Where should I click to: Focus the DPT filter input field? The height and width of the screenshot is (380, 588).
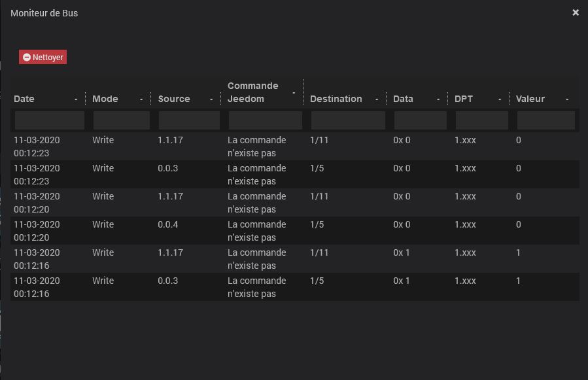pos(482,120)
